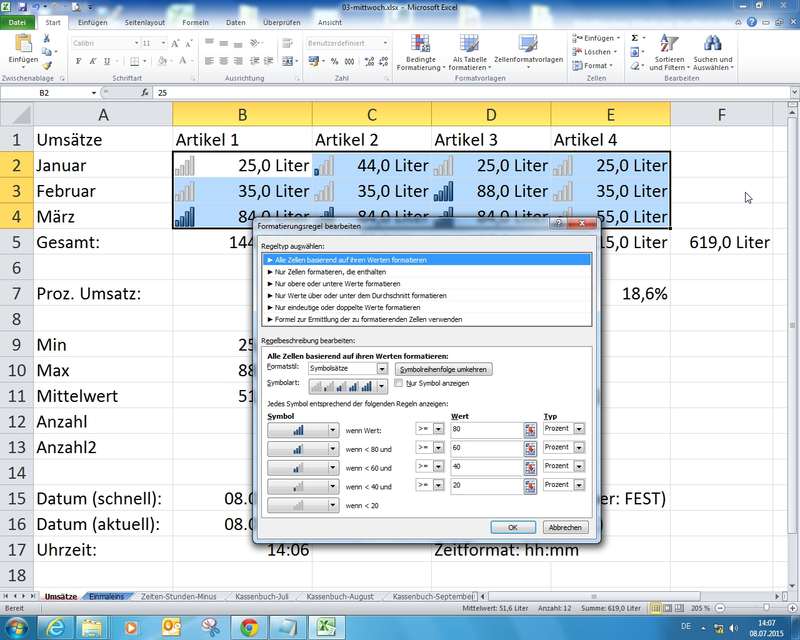Switch to the Formeln ribbon tab
Viewport: 800px width, 640px height.
coord(196,22)
